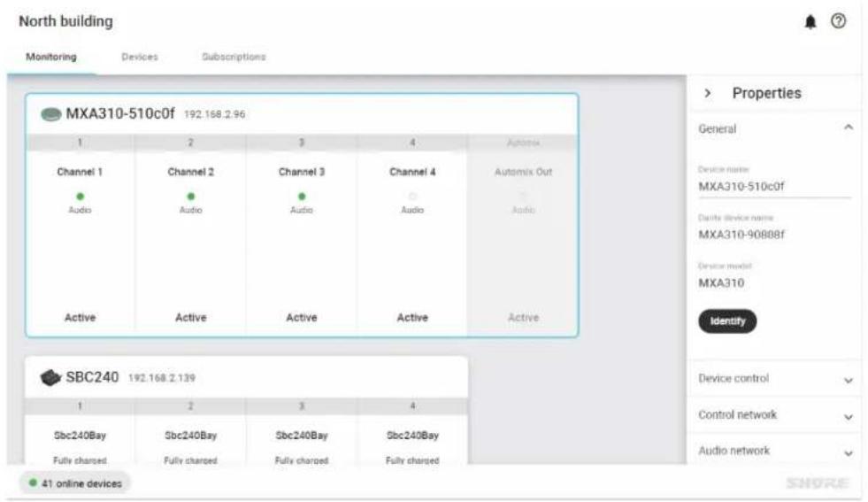This screenshot has width=868, height=502.
Task: Select the Automix Out channel
Action: [523, 172]
